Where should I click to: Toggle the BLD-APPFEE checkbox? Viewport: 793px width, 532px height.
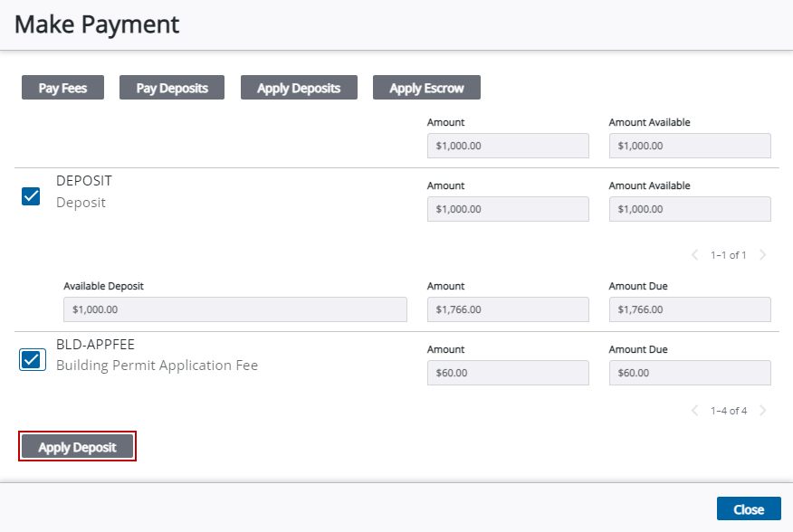(x=31, y=360)
